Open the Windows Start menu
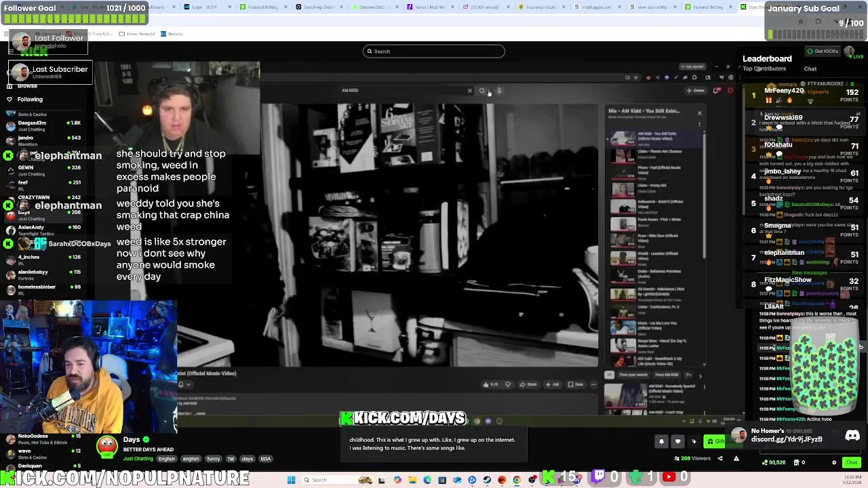The width and height of the screenshot is (868, 488). [x=291, y=480]
